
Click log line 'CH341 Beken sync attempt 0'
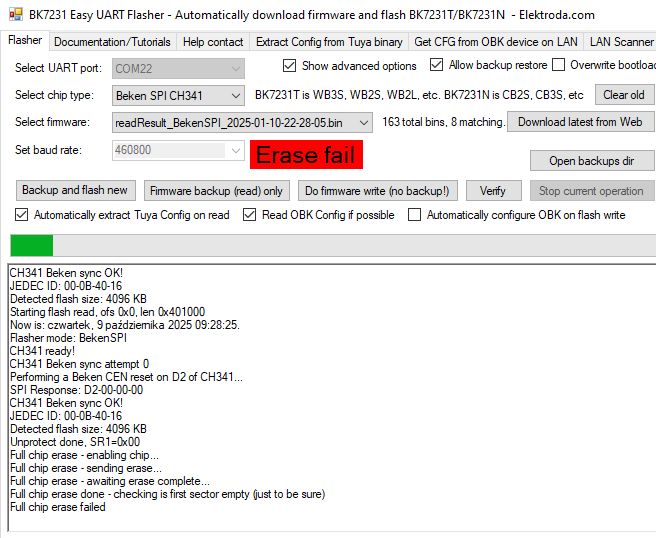[79, 364]
